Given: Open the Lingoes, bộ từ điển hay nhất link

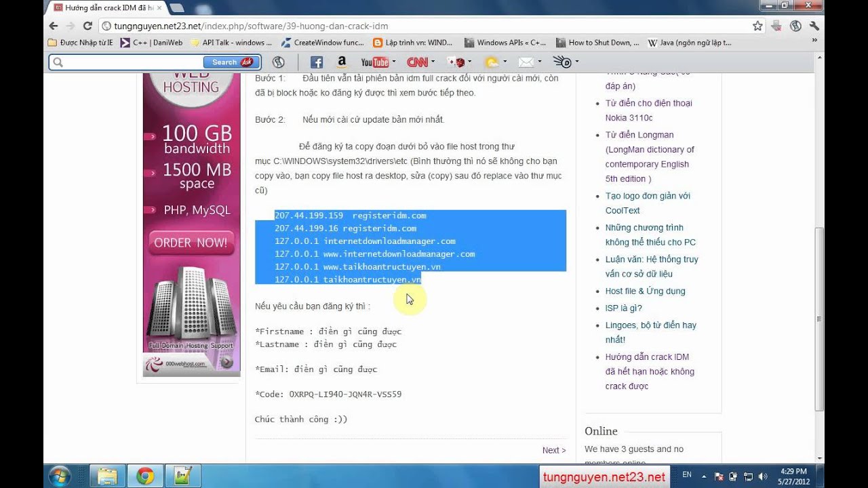Looking at the screenshot, I should coord(651,332).
